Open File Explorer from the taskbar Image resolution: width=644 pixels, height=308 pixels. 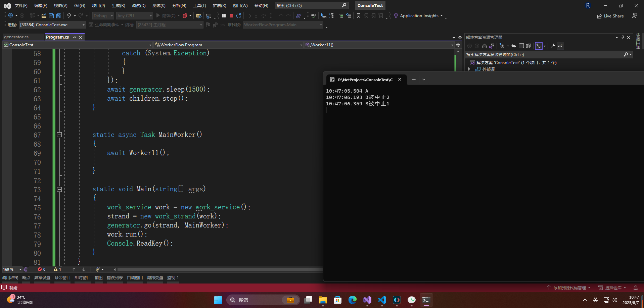(323, 300)
